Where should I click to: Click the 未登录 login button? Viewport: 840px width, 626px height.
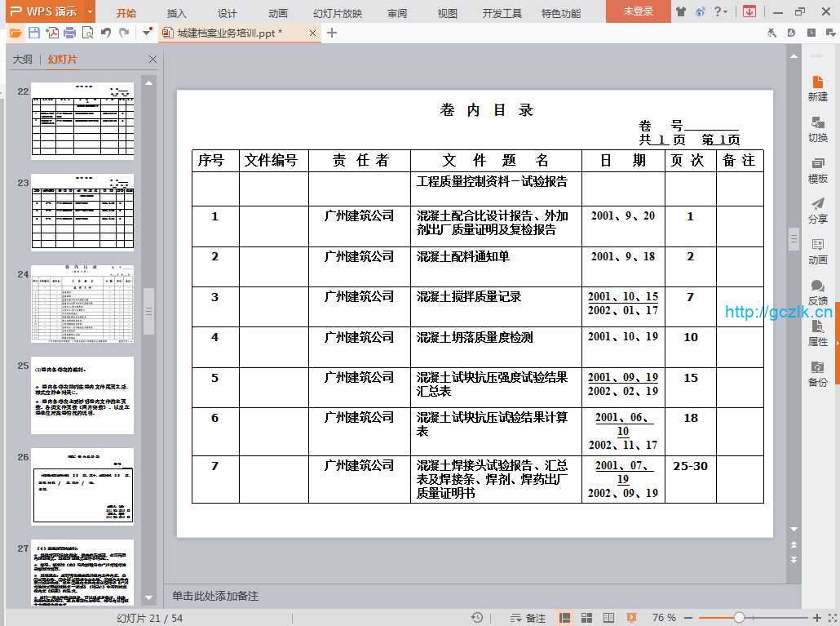pyautogui.click(x=638, y=11)
